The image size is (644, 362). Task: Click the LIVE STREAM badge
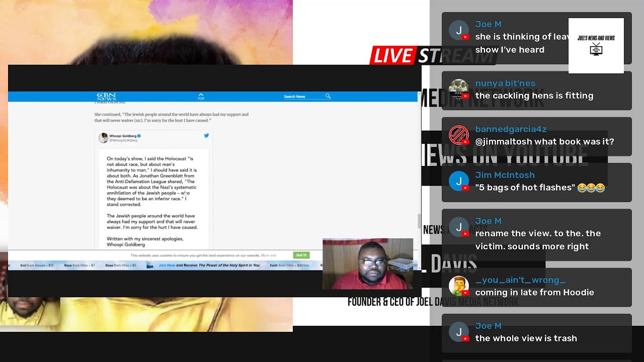pyautogui.click(x=433, y=55)
